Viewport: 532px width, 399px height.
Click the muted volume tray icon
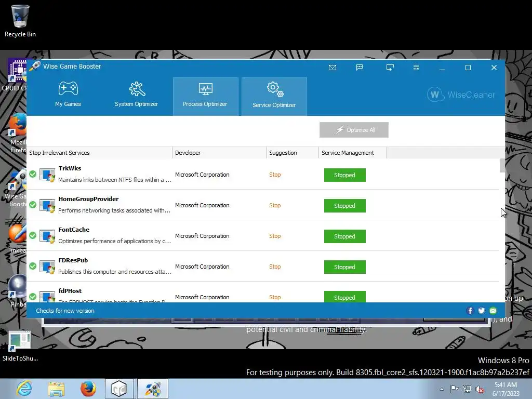click(x=480, y=389)
